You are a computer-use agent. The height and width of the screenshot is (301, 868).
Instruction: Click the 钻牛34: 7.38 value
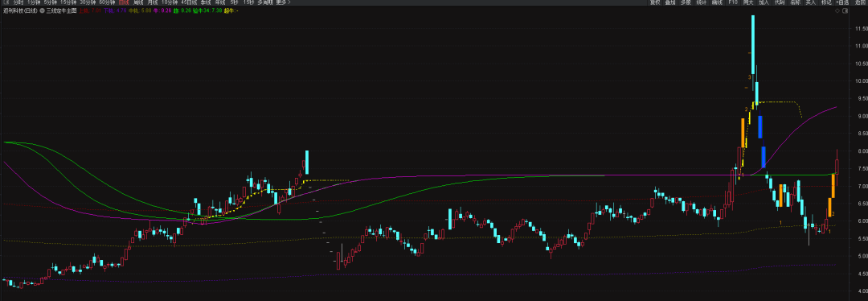(207, 10)
